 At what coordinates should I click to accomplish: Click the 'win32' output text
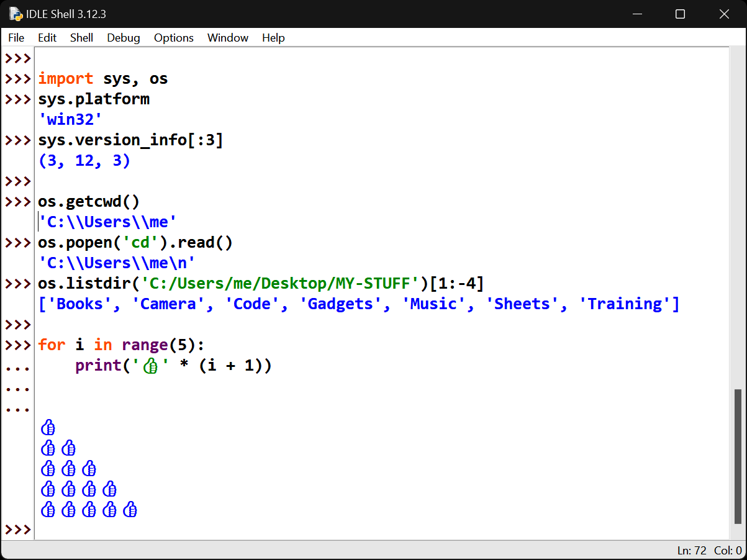(x=70, y=120)
